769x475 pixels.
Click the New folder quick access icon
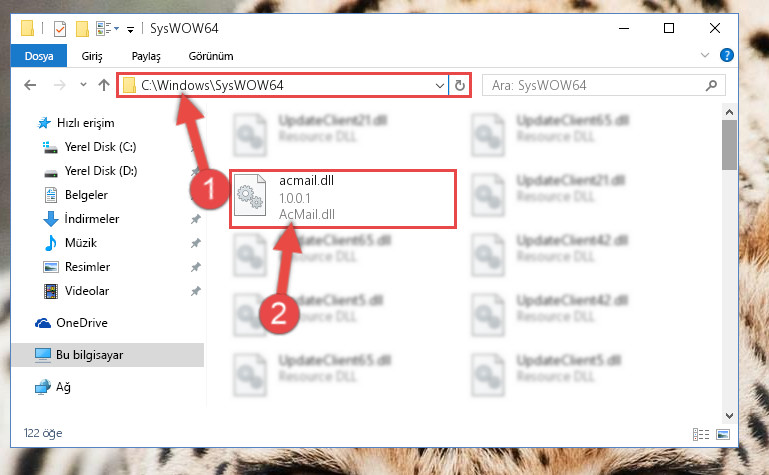click(x=82, y=29)
